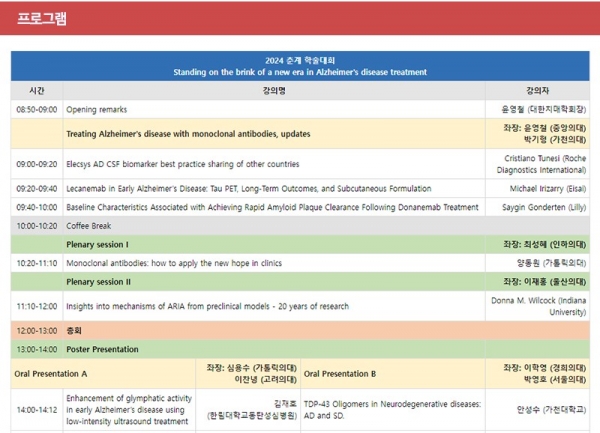Select the 시간 column header
600x433 pixels.
coord(37,90)
